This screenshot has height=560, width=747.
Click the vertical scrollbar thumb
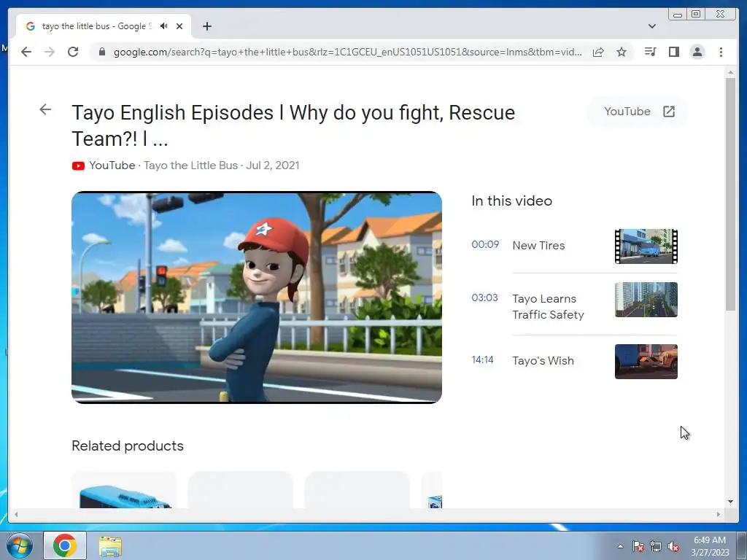coord(730,194)
